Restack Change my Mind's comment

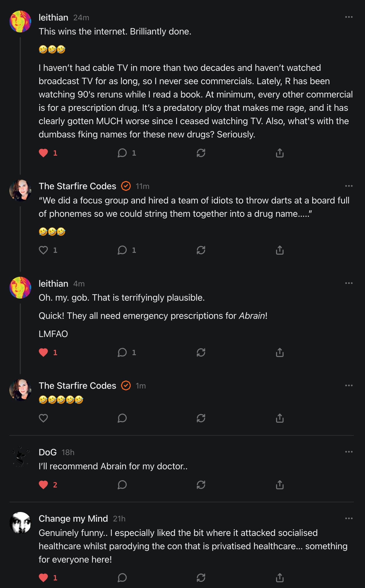tap(201, 578)
